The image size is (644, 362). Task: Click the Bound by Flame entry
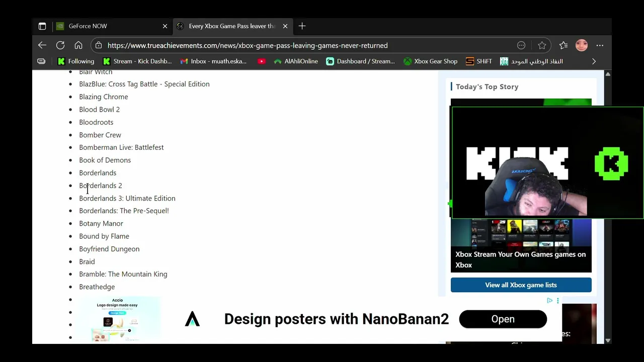coord(104,236)
